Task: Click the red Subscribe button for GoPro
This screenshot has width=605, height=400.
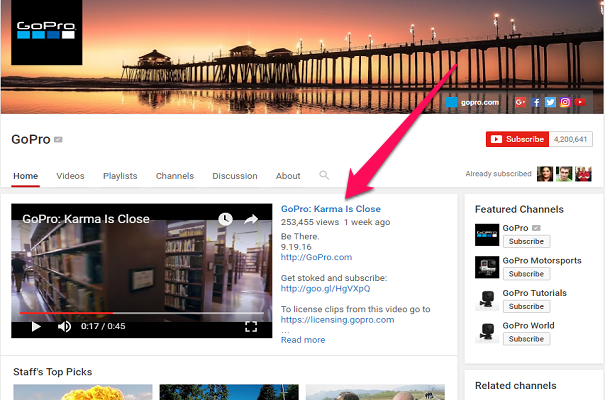Action: tap(516, 140)
